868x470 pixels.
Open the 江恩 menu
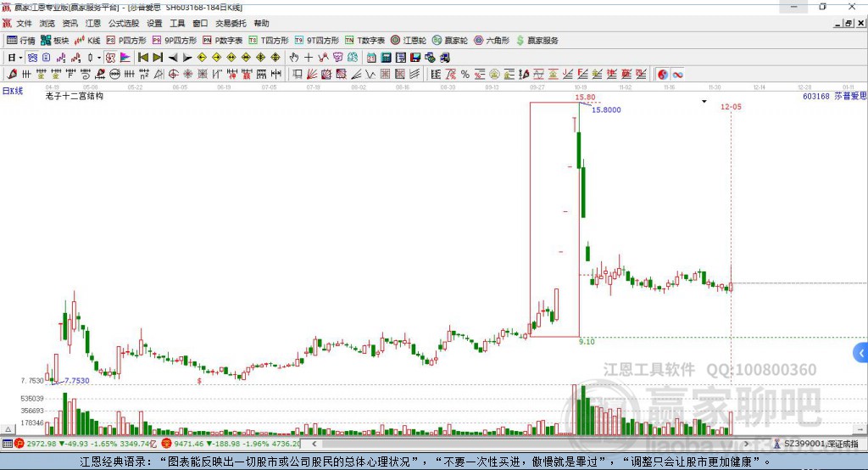(x=93, y=23)
